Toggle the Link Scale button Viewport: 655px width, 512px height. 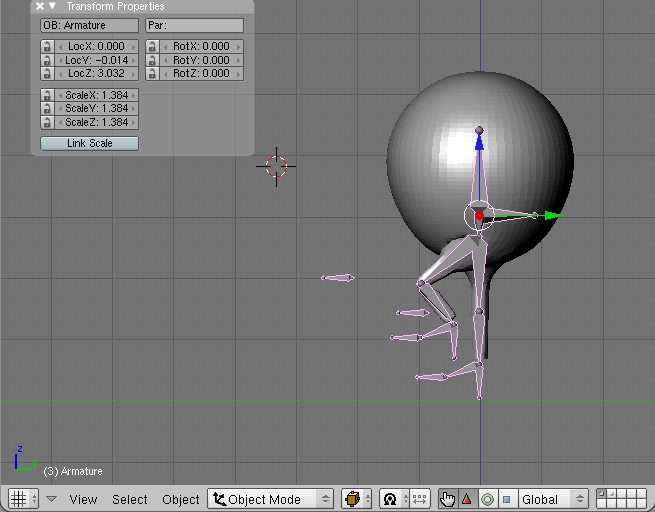pos(89,143)
